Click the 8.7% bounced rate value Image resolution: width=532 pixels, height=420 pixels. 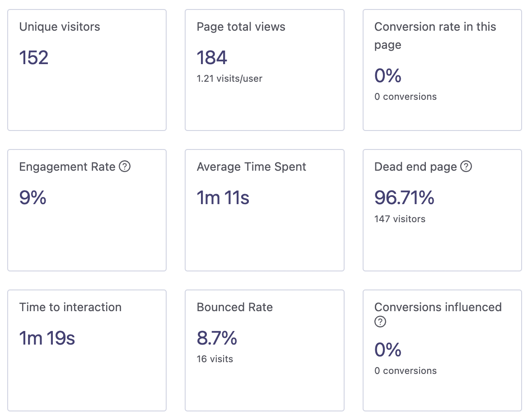pos(217,338)
